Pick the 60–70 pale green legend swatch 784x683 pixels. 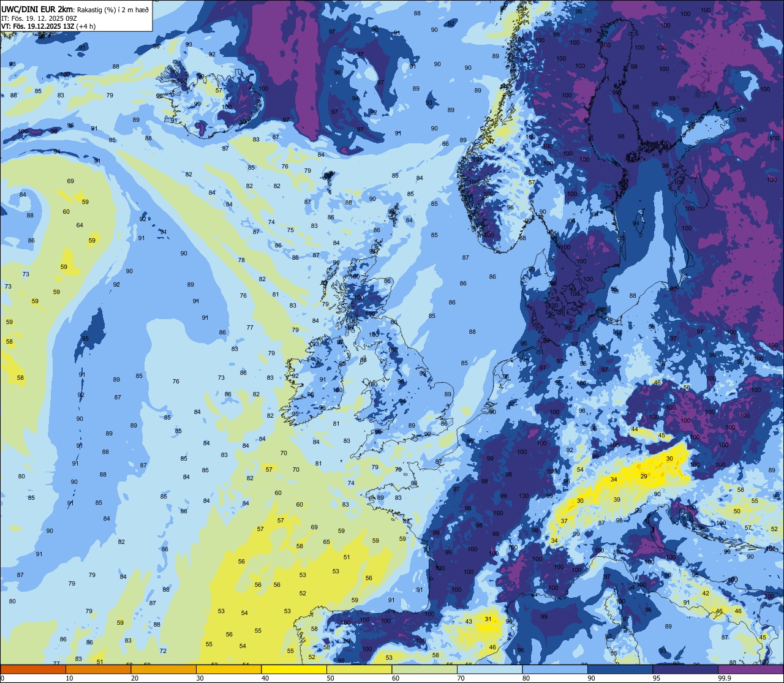[424, 669]
